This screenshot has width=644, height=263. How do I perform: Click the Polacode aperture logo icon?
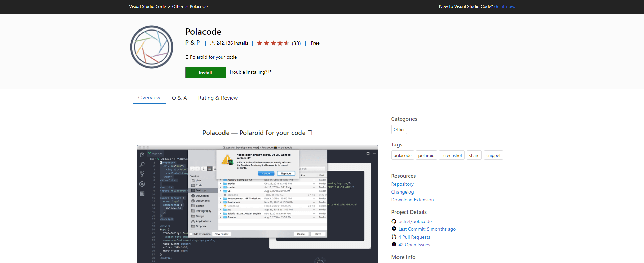pos(152,47)
